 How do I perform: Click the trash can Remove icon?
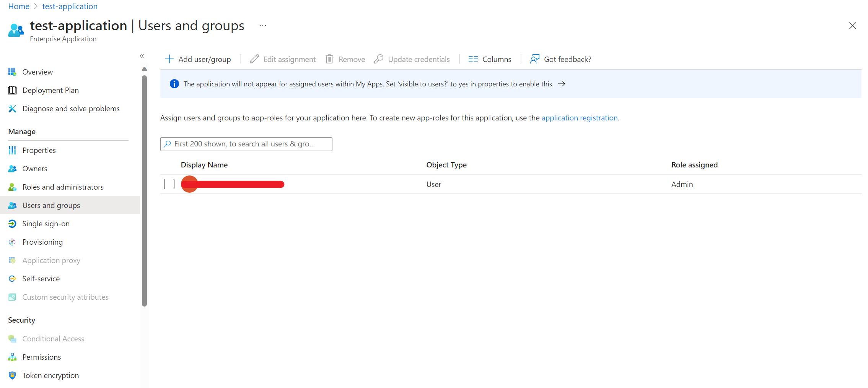[x=329, y=59]
